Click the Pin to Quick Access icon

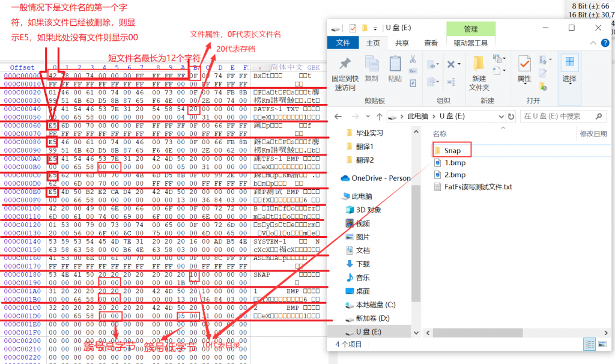[345, 64]
